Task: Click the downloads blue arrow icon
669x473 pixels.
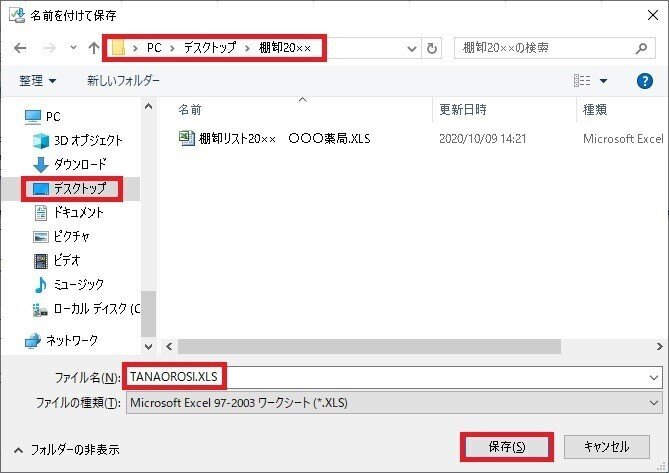Action: click(41, 165)
